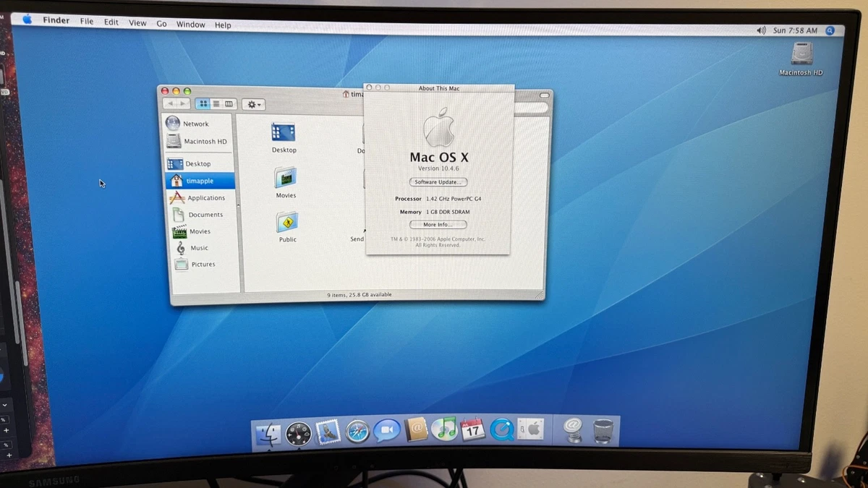868x488 pixels.
Task: Open iCal calendar icon in Dock
Action: [472, 429]
